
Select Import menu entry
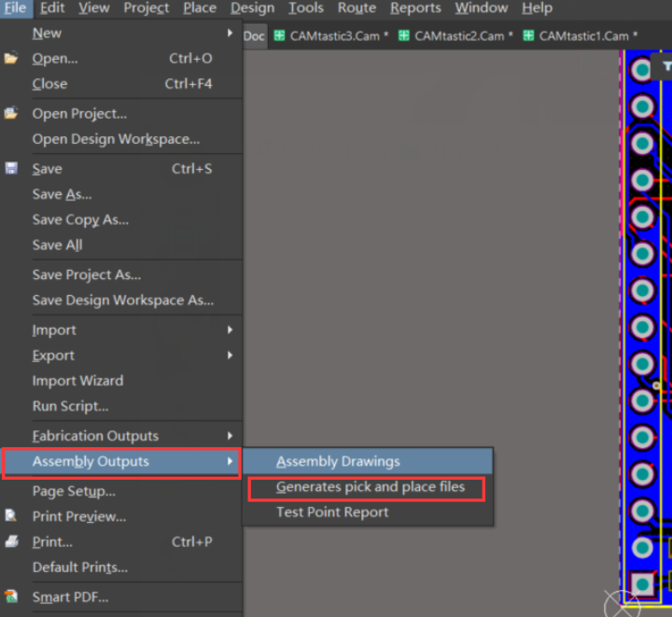121,330
